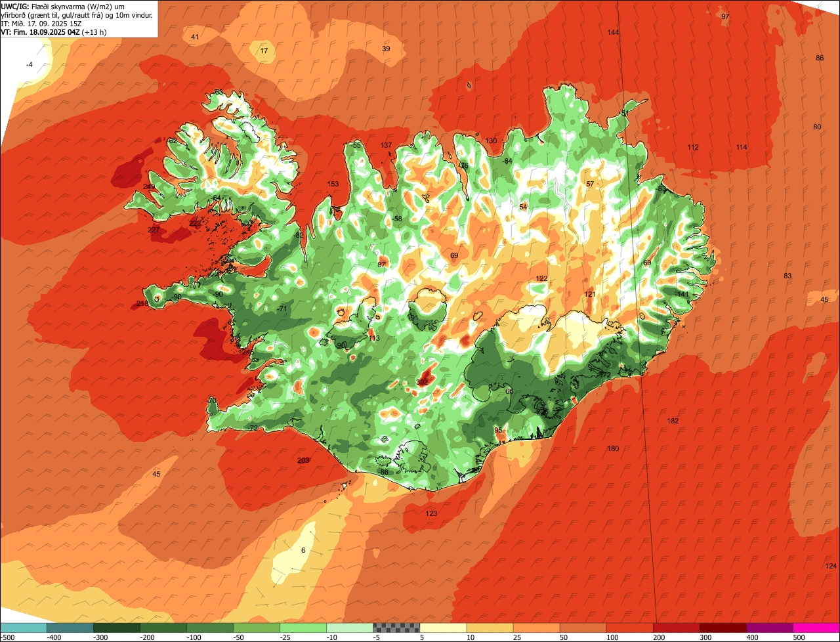
Task: Click the 83 value east of Iceland
Action: [x=787, y=276]
